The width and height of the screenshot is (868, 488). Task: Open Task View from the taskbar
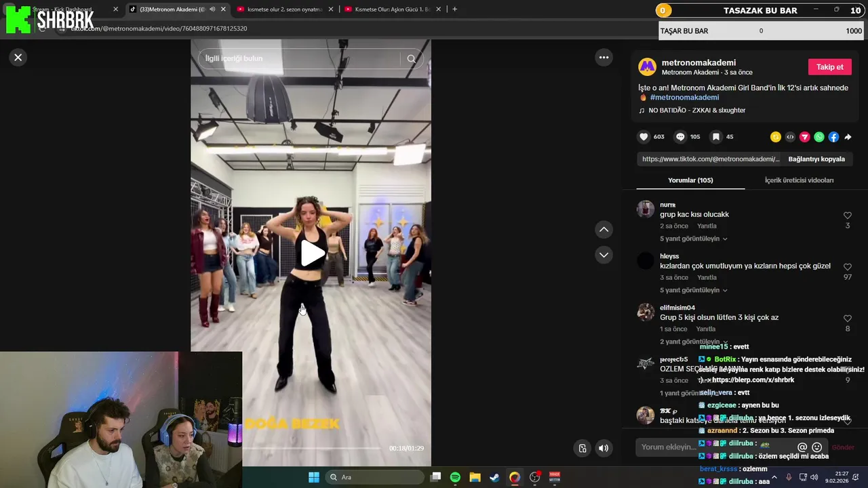[435, 477]
